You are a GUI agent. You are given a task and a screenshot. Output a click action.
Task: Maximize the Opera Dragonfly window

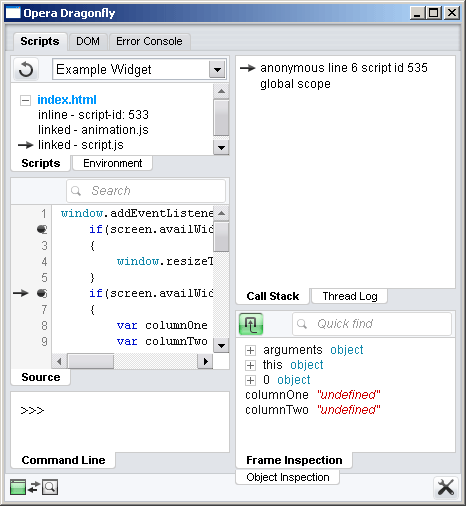point(434,13)
